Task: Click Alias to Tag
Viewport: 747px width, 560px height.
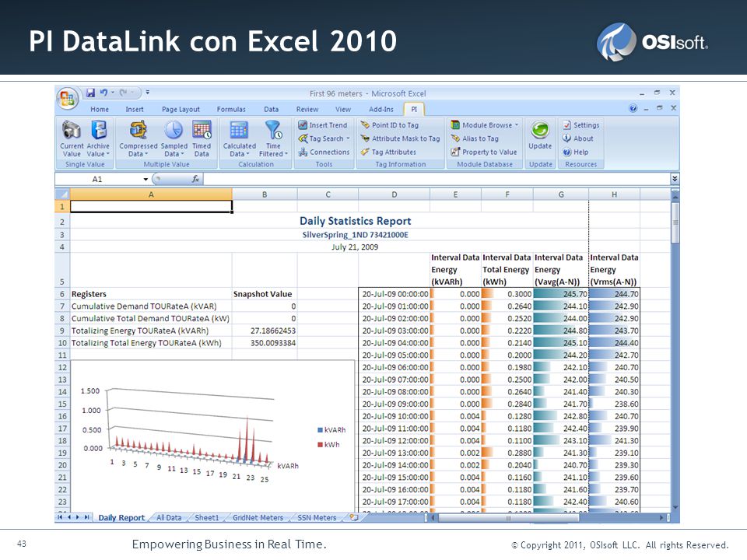Action: [x=475, y=138]
